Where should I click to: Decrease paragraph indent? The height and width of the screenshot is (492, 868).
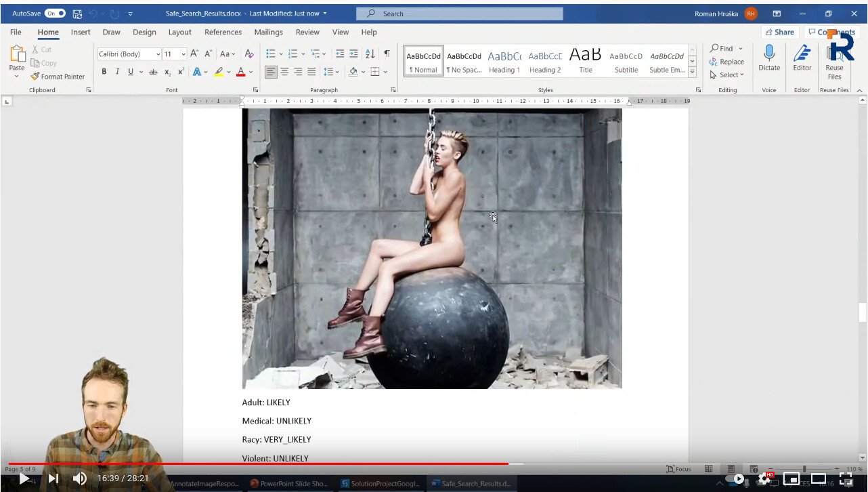340,54
